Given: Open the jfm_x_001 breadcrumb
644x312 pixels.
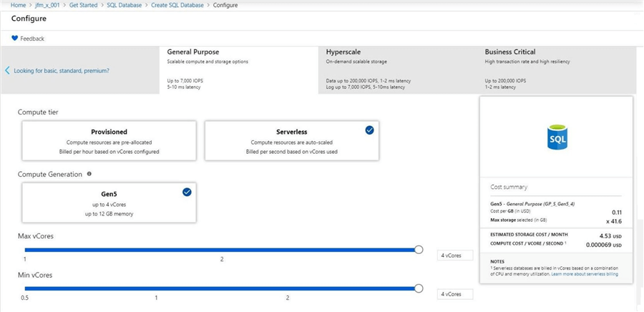Looking at the screenshot, I should tap(48, 5).
